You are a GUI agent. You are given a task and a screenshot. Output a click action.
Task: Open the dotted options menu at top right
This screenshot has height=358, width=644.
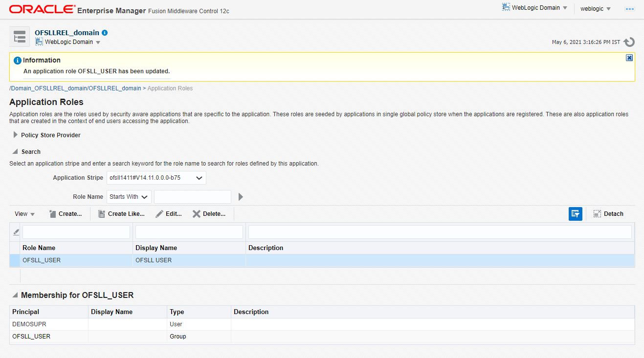click(x=629, y=9)
